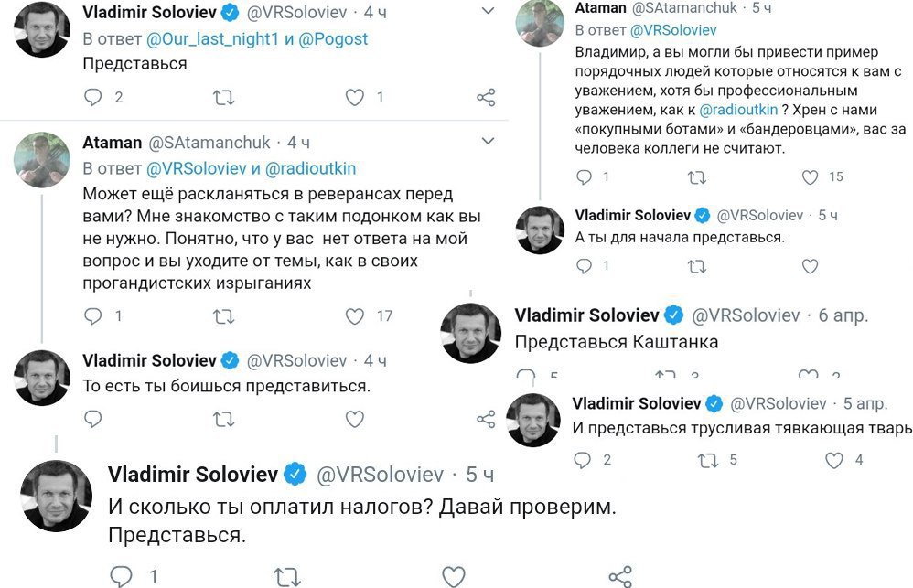Like the "трусливая тявкающая тварь" tweet
This screenshot has height=588, width=913.
[x=833, y=461]
